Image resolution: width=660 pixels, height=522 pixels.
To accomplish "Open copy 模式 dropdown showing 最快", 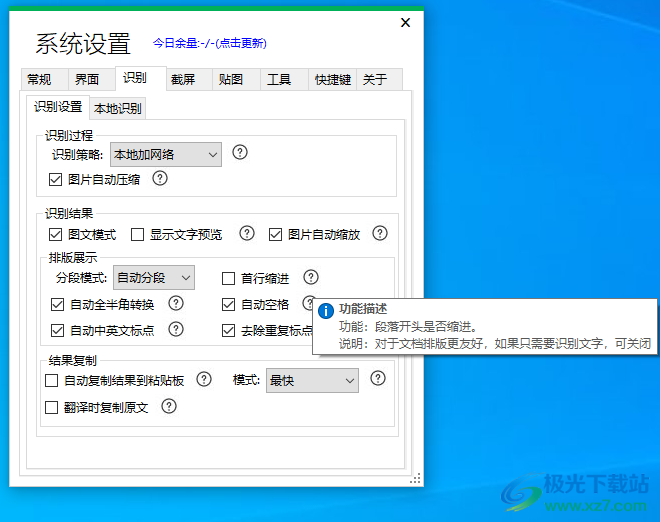I will pyautogui.click(x=312, y=381).
